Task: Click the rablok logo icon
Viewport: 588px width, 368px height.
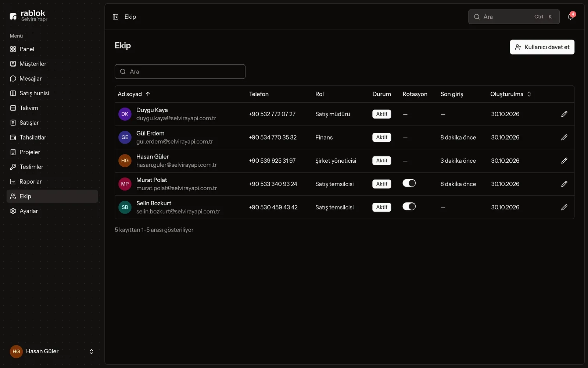Action: click(x=13, y=16)
